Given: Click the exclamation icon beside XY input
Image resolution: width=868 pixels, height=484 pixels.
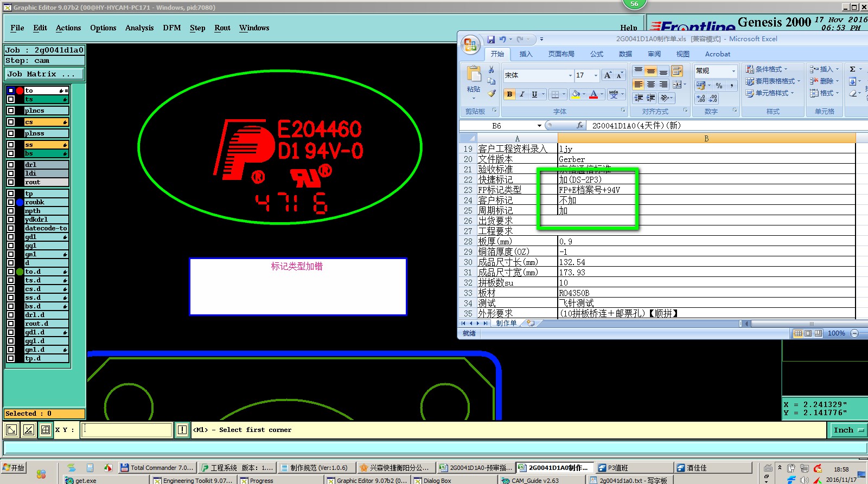Looking at the screenshot, I should point(182,430).
